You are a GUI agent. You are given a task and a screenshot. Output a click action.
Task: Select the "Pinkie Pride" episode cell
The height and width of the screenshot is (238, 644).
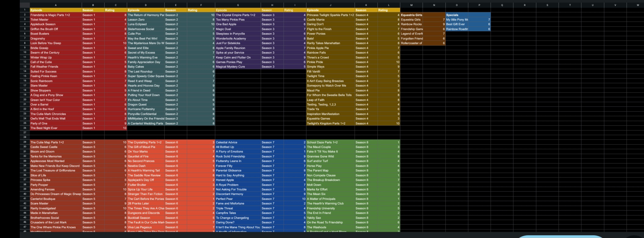(x=331, y=62)
